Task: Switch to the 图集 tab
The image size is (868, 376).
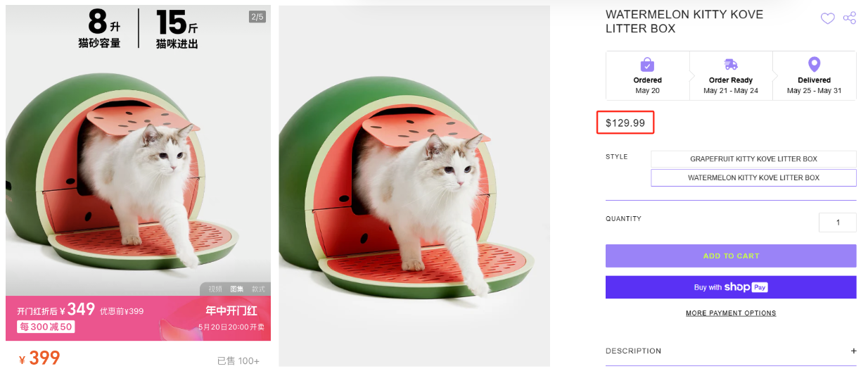Action: click(x=236, y=289)
